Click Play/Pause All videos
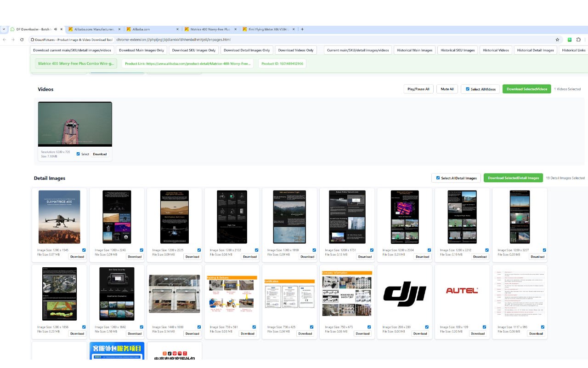This screenshot has height=368, width=588. [418, 89]
